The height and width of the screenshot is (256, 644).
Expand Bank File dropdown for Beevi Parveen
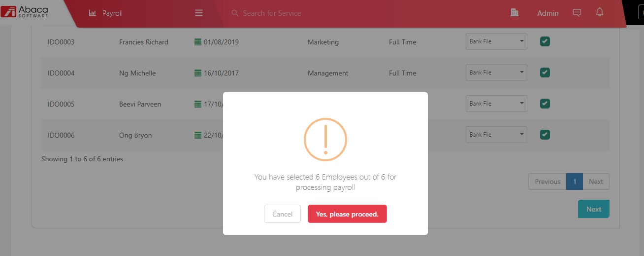point(496,104)
